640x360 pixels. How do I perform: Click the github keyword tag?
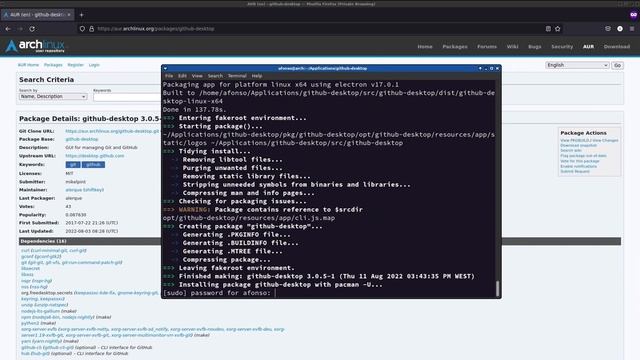(93, 164)
